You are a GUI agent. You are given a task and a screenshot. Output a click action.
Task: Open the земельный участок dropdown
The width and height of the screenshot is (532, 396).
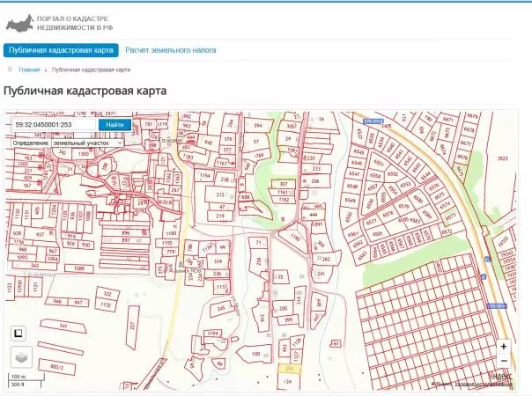point(87,143)
